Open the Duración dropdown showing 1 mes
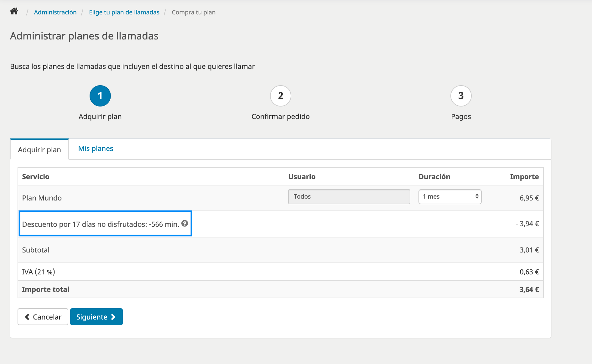This screenshot has height=364, width=592. (x=450, y=197)
